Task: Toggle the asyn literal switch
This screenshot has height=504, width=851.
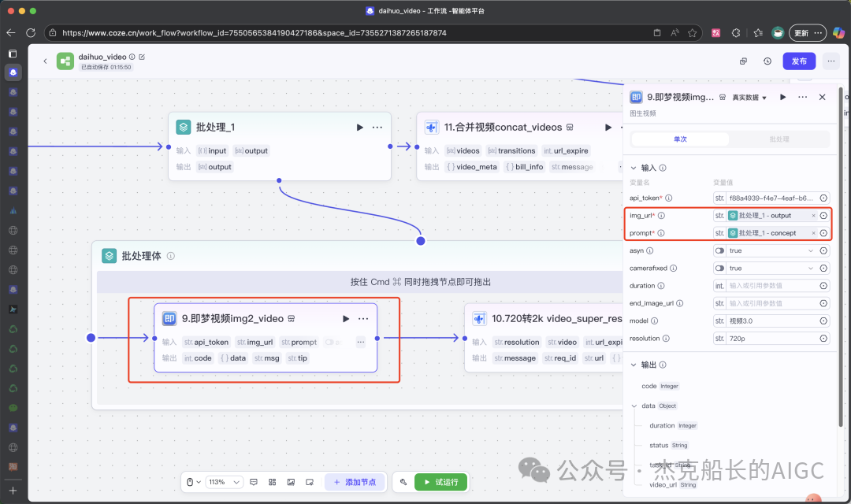Action: click(x=719, y=250)
